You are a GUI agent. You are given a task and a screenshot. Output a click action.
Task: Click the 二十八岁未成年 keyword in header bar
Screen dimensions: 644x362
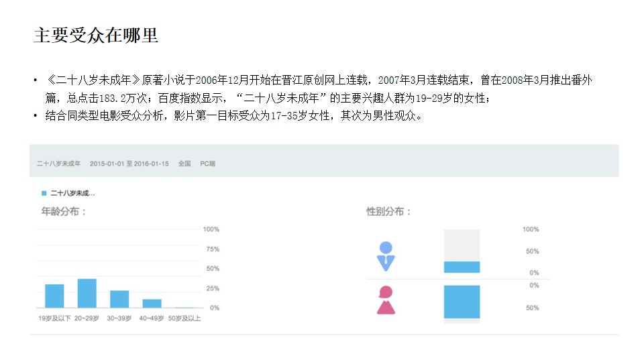(x=59, y=164)
